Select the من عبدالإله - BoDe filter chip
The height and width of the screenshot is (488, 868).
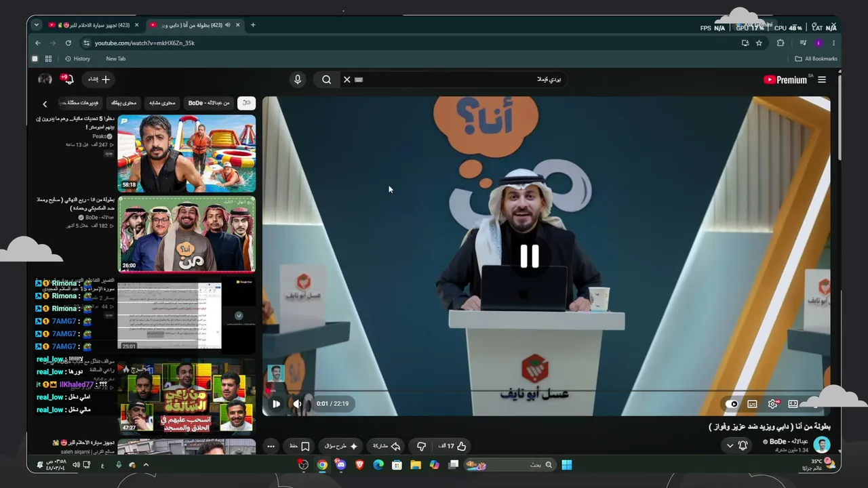(209, 103)
